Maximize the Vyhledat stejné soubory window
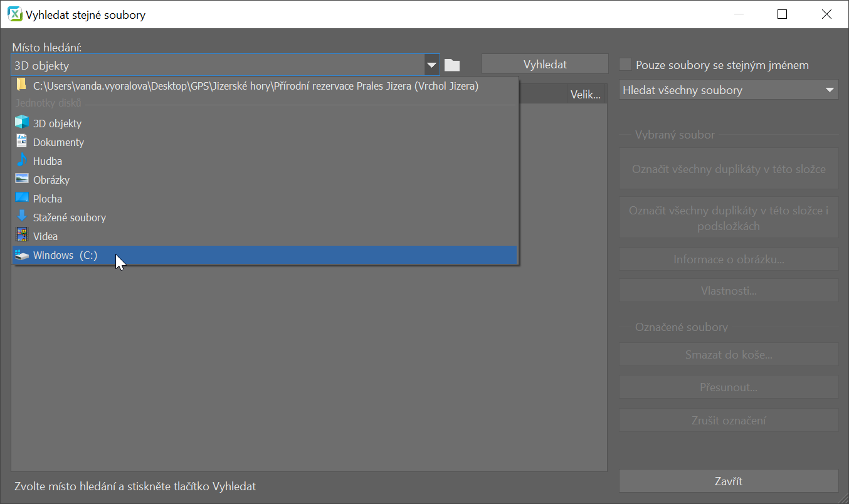The width and height of the screenshot is (849, 504). pyautogui.click(x=782, y=14)
